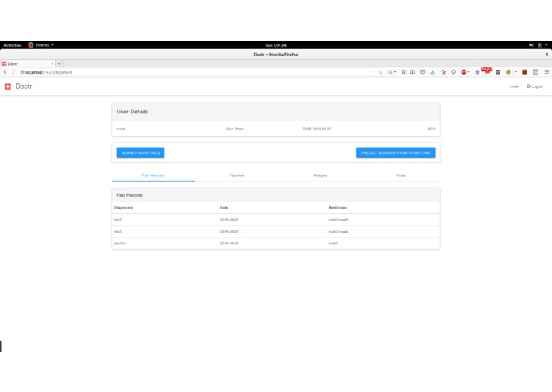The width and height of the screenshot is (552, 392).
Task: Click the DOB 1993-03-07 text
Action: pyautogui.click(x=317, y=129)
